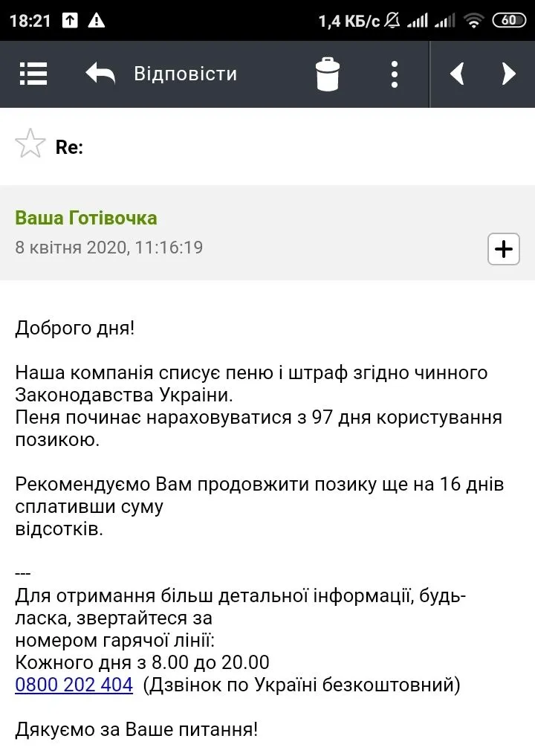Go to the previous message arrow
This screenshot has width=535, height=756.
[457, 74]
